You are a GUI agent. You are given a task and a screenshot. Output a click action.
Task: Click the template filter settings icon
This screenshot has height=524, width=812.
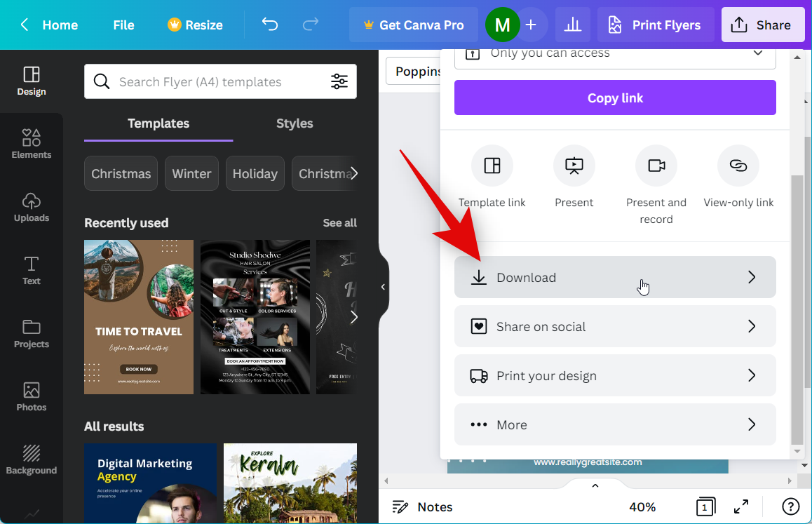coord(339,82)
